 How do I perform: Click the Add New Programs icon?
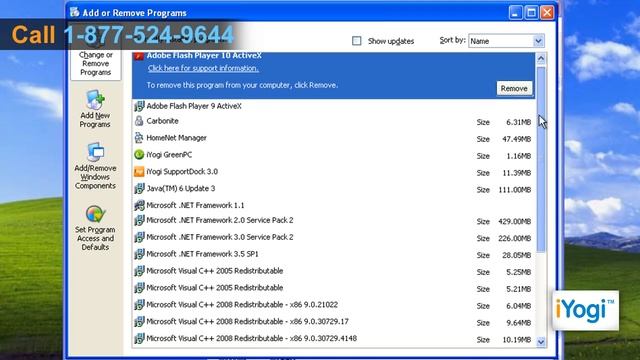tap(95, 100)
